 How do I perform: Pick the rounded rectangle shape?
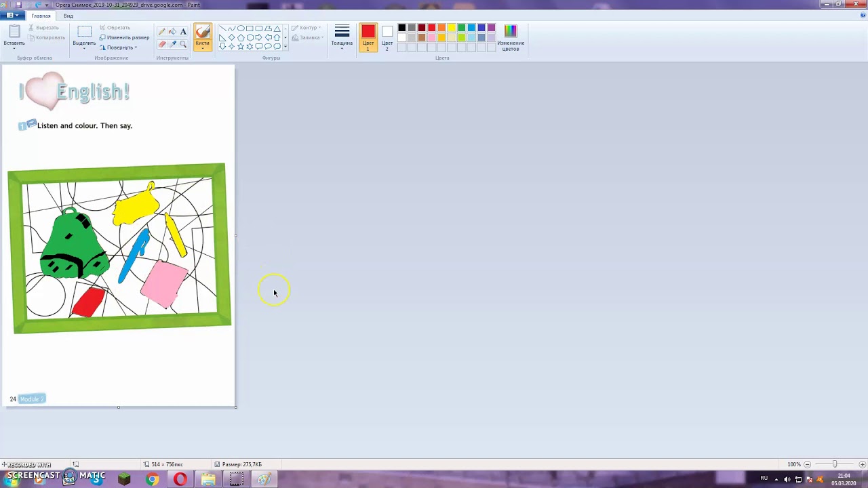258,28
